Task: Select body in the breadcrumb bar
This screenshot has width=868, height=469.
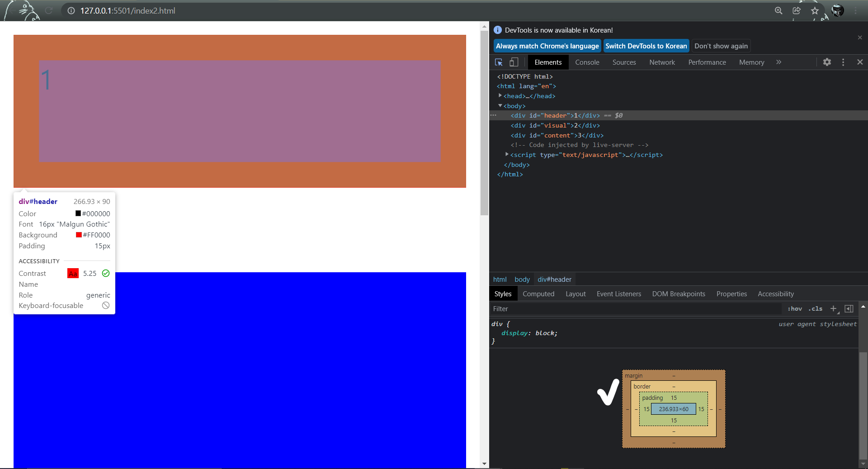Action: pos(522,280)
